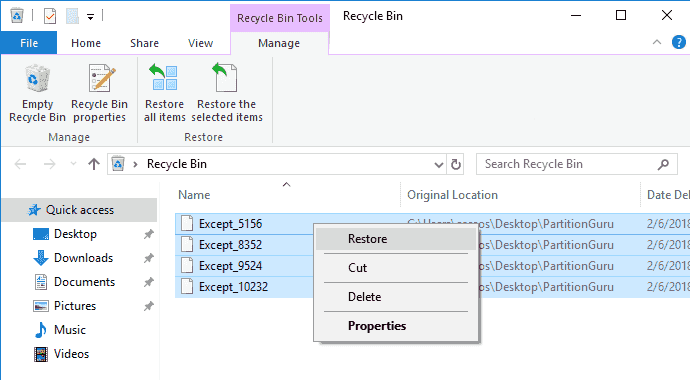
Task: Click Restore all items
Action: click(x=165, y=93)
